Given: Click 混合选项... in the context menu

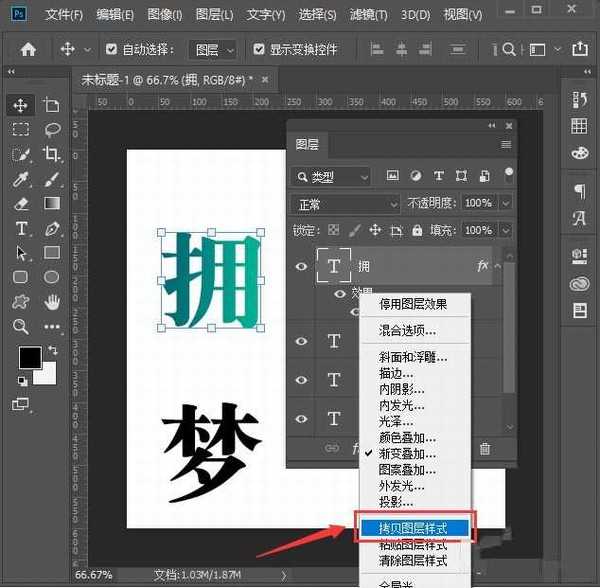Looking at the screenshot, I should [x=407, y=330].
